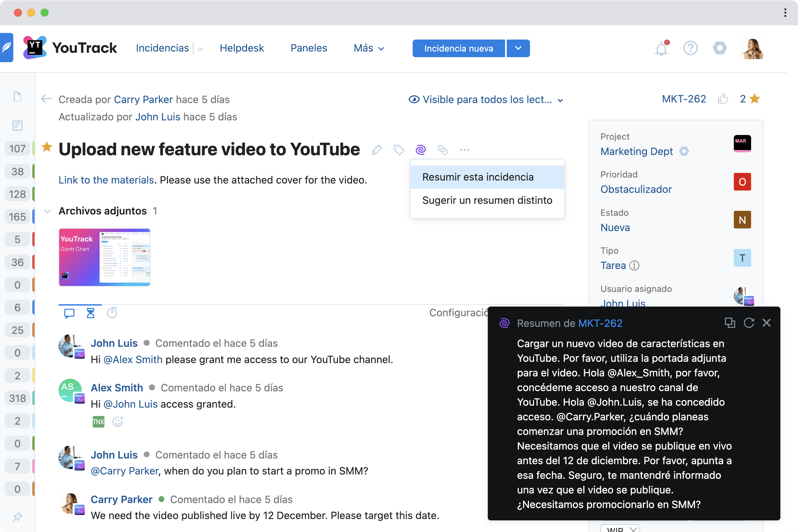The image size is (798, 532).
Task: Click the tag icon to add tags
Action: [x=398, y=150]
